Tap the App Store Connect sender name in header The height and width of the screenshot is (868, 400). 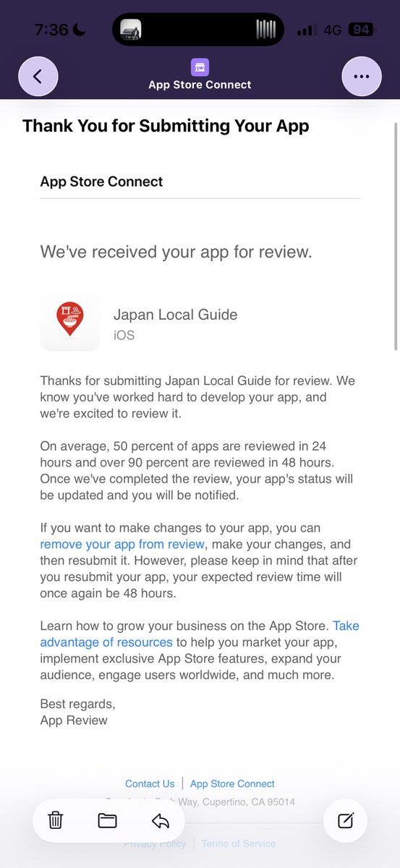(200, 85)
